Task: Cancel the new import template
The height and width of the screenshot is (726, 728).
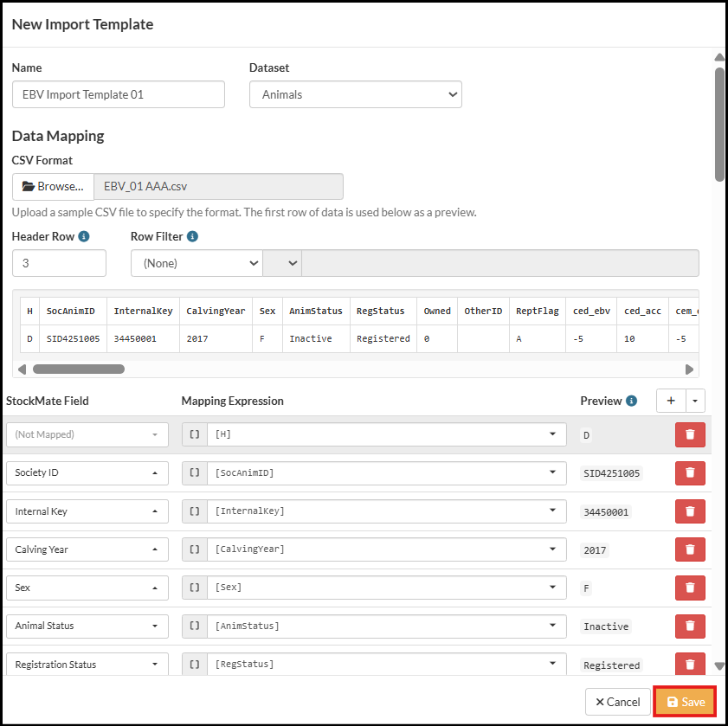Action: pyautogui.click(x=618, y=702)
